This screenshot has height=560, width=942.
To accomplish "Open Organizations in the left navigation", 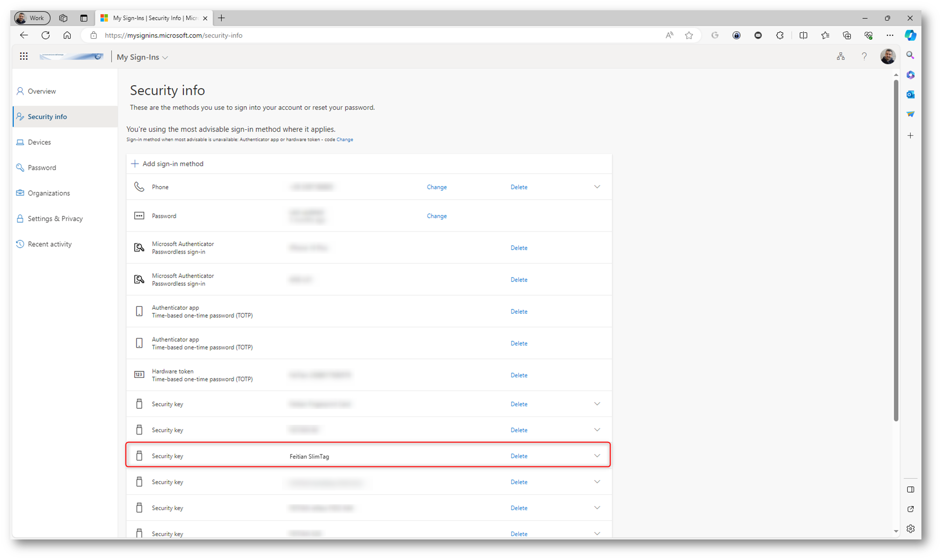I will 65,193.
